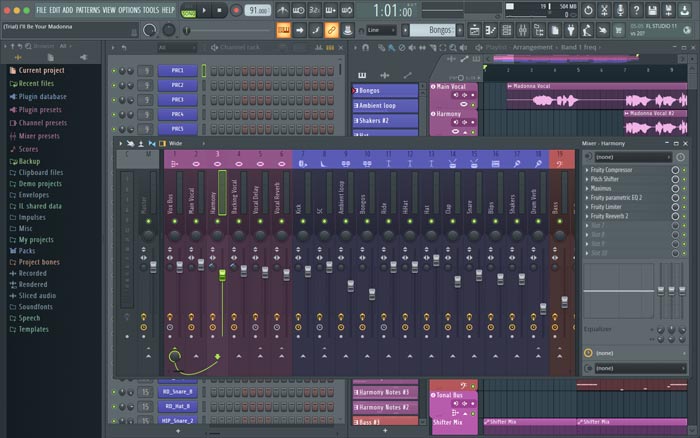Start playback with the play button

pos(204,10)
